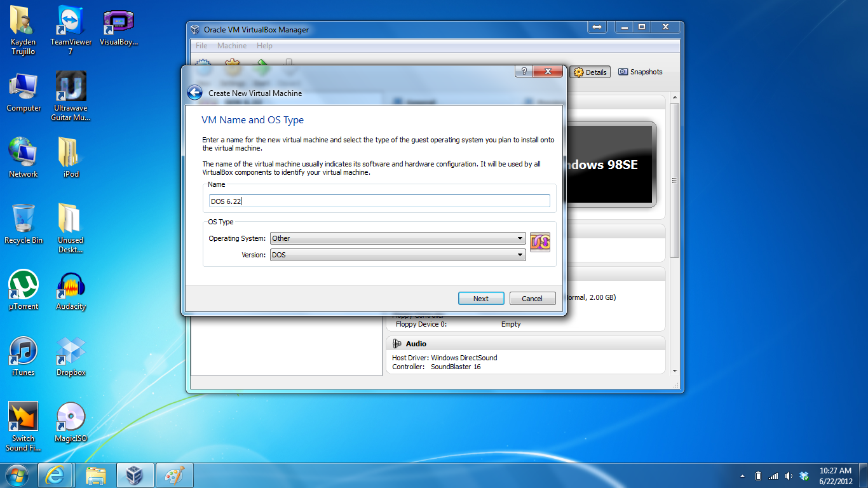This screenshot has width=868, height=488.
Task: Click the VirtualBox icon on the taskbar
Action: 135,475
